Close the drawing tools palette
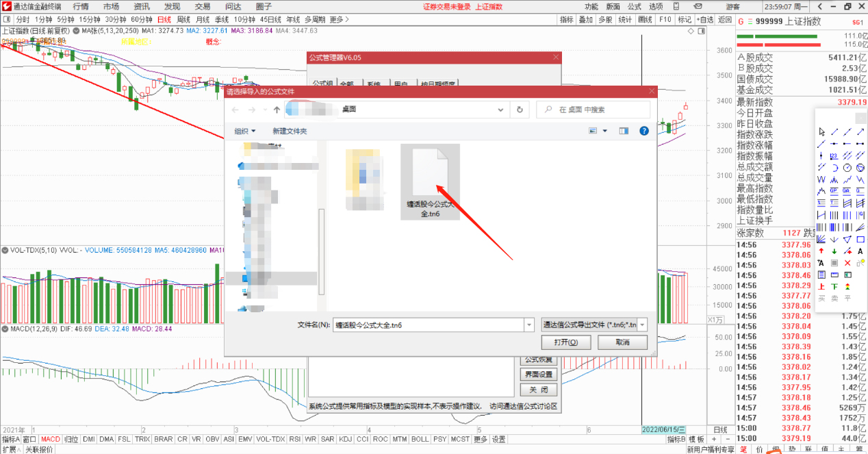The height and width of the screenshot is (454, 868). pyautogui.click(x=860, y=118)
